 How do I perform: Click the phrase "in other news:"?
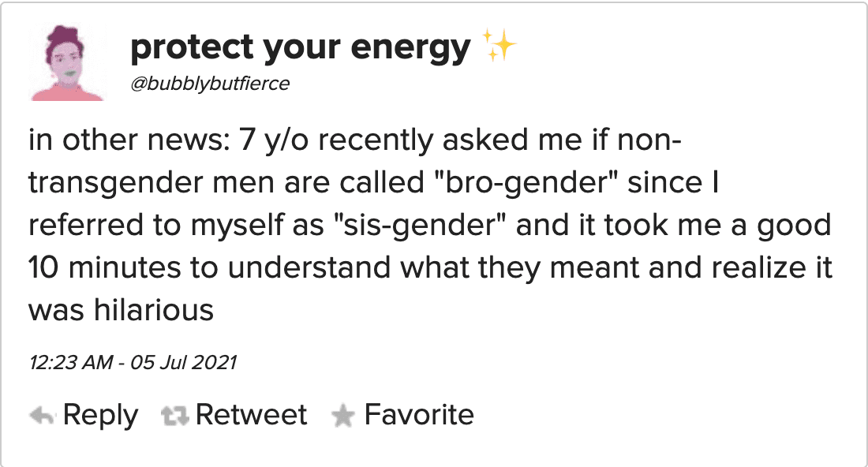click(x=129, y=140)
